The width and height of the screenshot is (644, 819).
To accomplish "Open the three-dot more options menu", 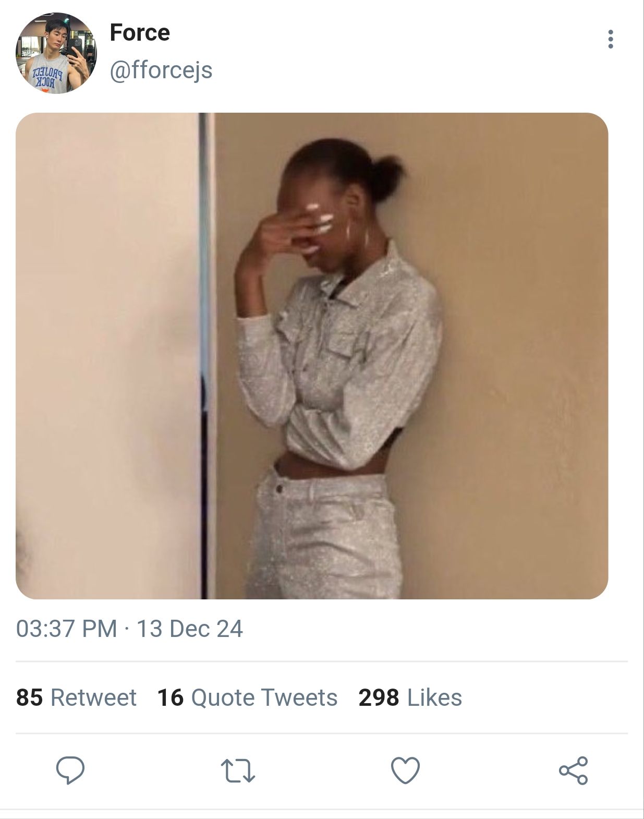I will (610, 39).
